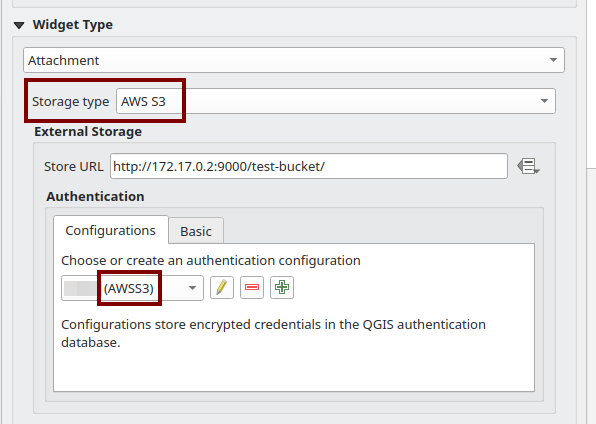Click the External Storage group heading
596x424 pixels.
88,132
